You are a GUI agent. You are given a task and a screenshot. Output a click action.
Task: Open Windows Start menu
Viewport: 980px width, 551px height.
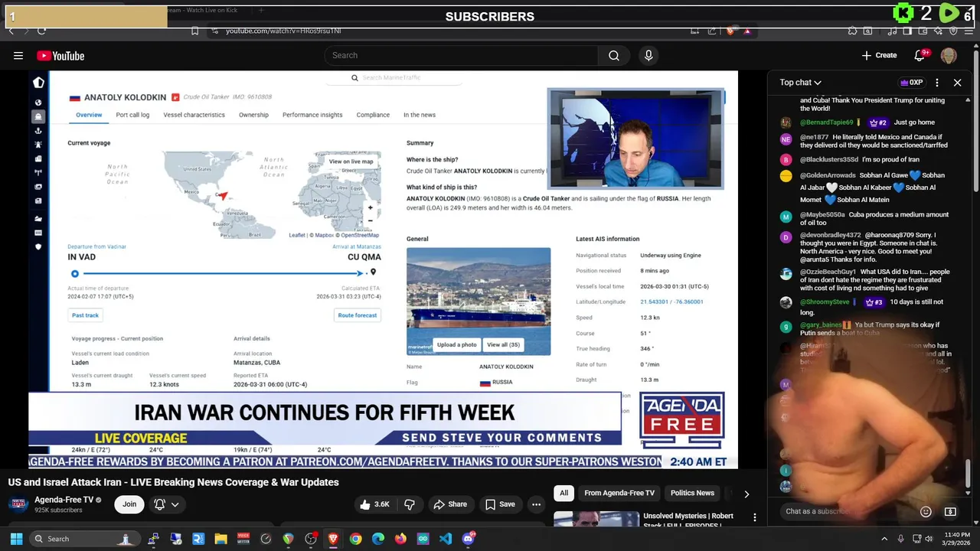click(16, 539)
